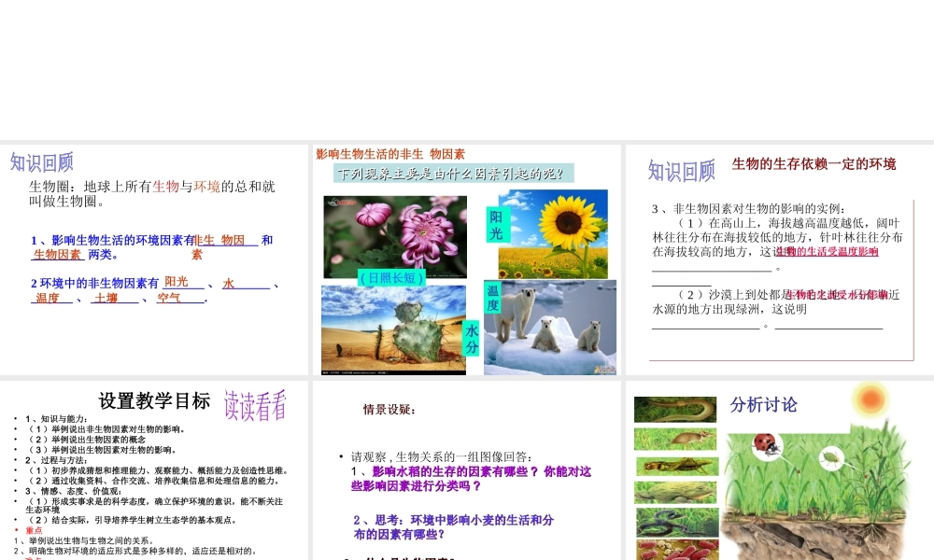Click the aphid close-up circle

point(830,457)
